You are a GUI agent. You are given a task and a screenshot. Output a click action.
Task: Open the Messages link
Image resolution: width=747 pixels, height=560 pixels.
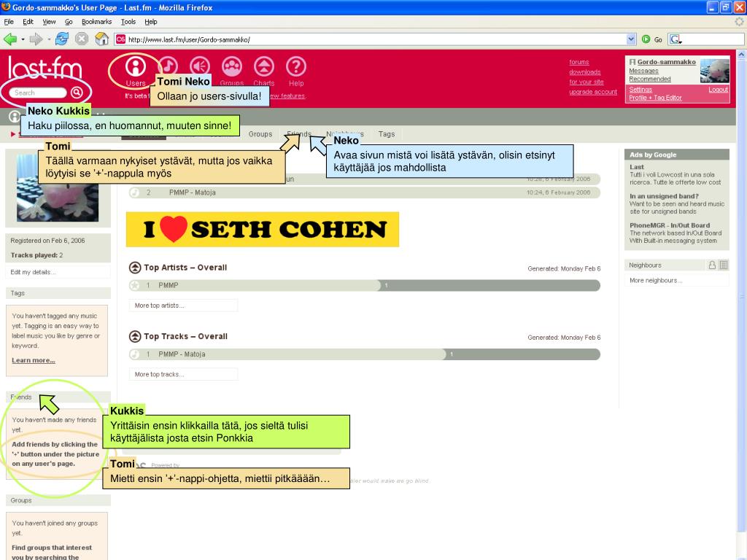click(x=643, y=71)
